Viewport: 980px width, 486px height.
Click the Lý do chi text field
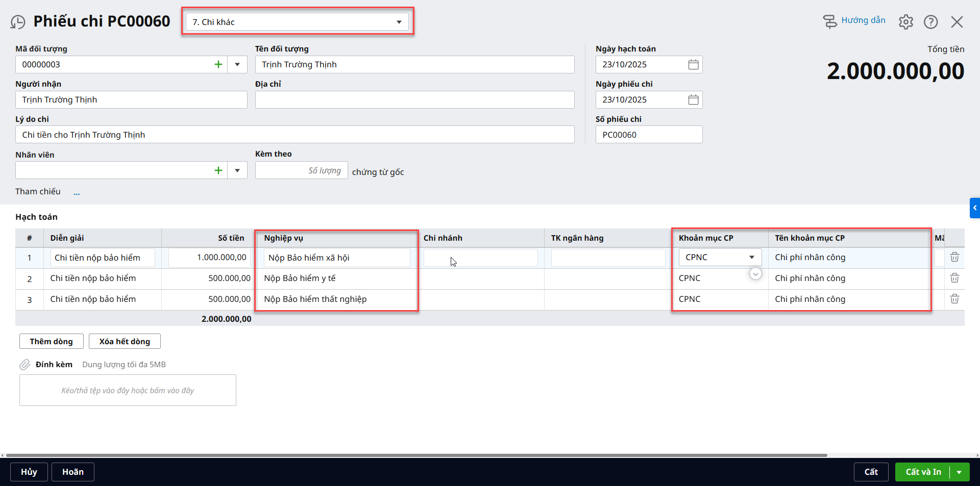[x=295, y=135]
